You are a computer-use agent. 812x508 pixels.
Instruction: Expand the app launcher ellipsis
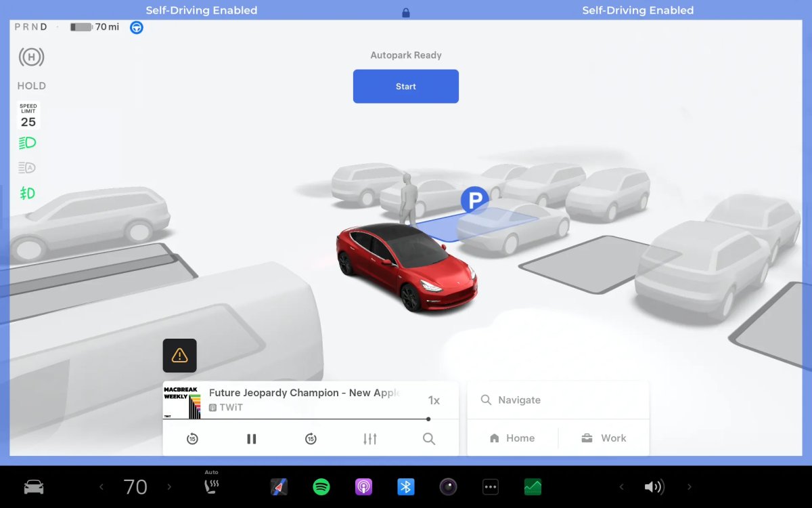(490, 486)
